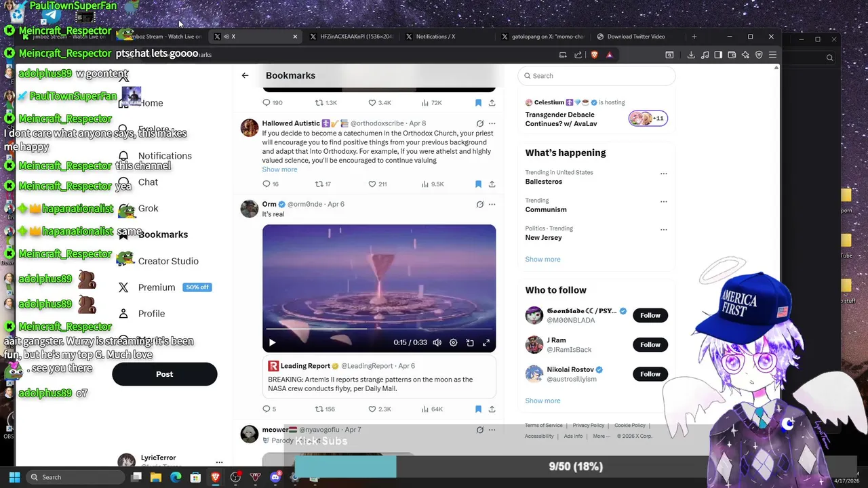
Task: Open Chat in the X sidebar
Action: point(148,182)
